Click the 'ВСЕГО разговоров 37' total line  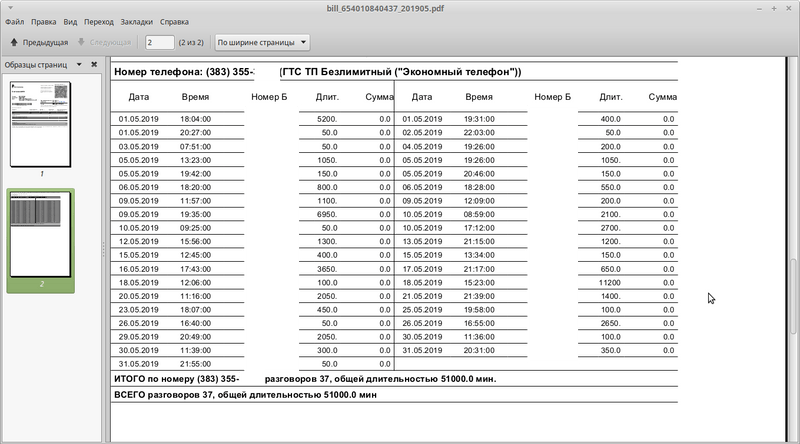pyautogui.click(x=245, y=395)
